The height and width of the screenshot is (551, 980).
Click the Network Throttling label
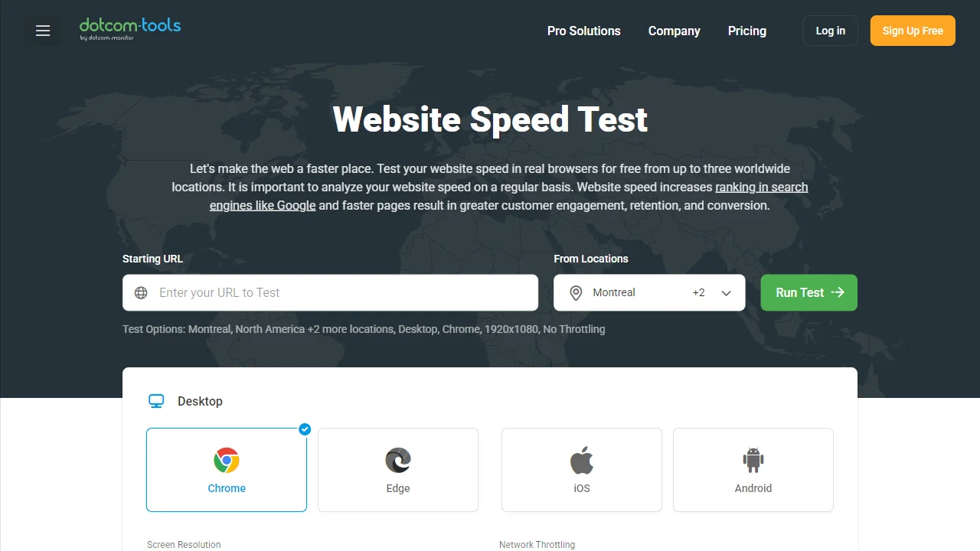point(537,545)
